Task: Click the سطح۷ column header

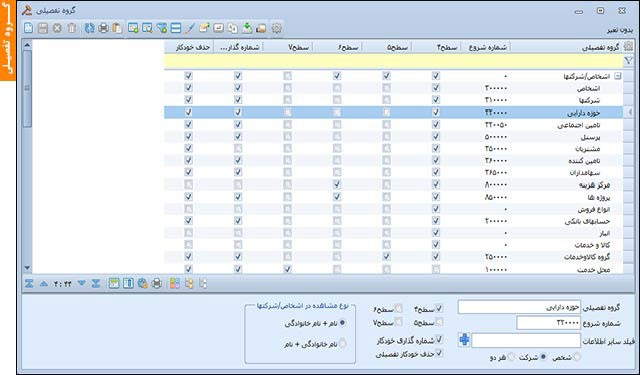Action: coord(288,47)
